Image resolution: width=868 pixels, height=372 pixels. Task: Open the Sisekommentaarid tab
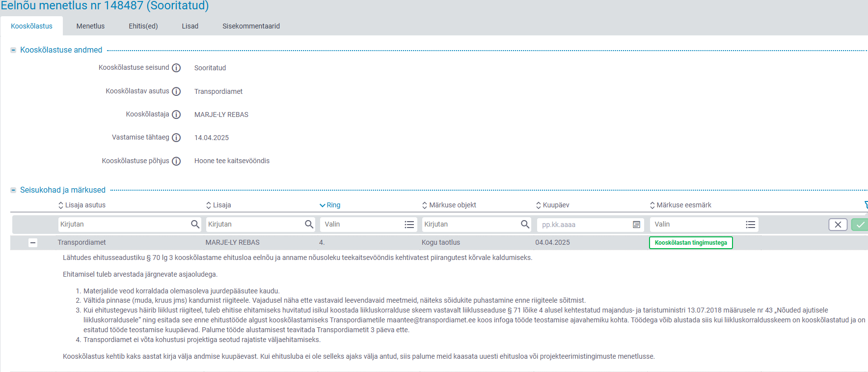pyautogui.click(x=251, y=26)
